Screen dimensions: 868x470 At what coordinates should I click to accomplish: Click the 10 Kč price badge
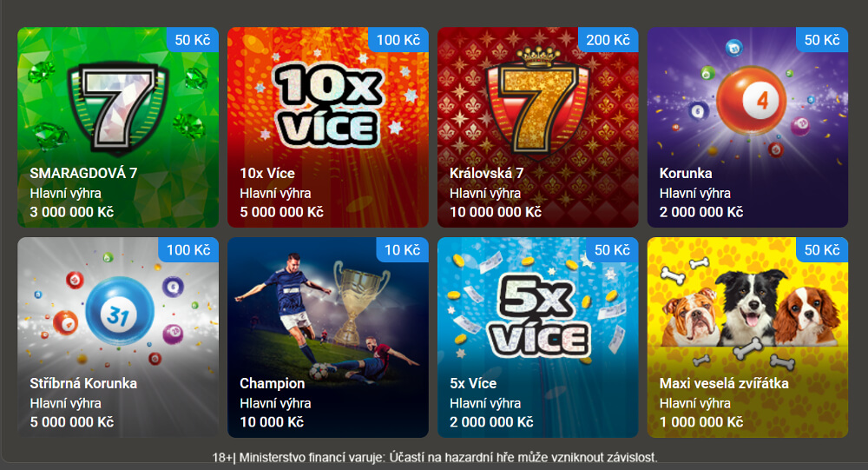point(403,250)
